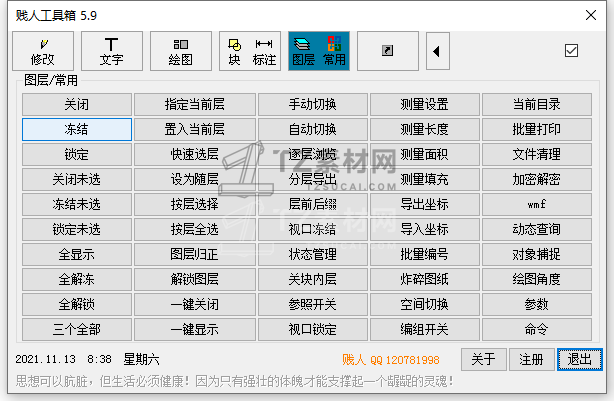
Task: Click 全显示 button
Action: pos(77,255)
